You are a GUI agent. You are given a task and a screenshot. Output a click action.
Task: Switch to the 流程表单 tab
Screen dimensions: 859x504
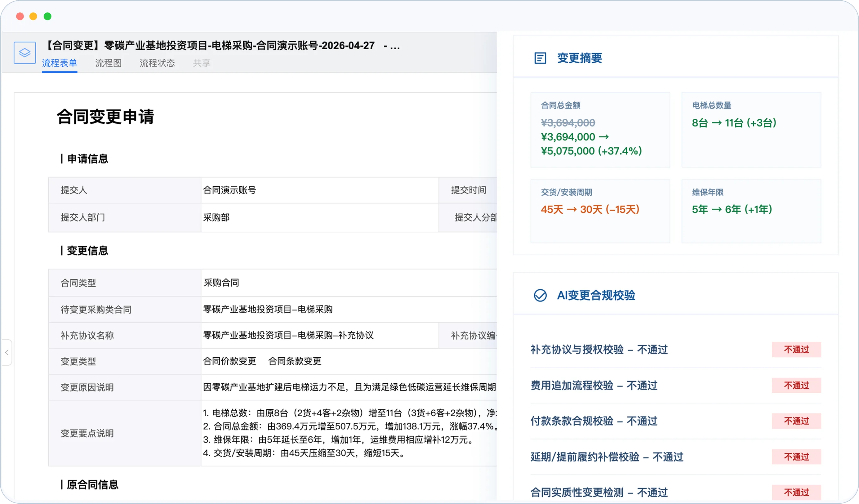[59, 63]
